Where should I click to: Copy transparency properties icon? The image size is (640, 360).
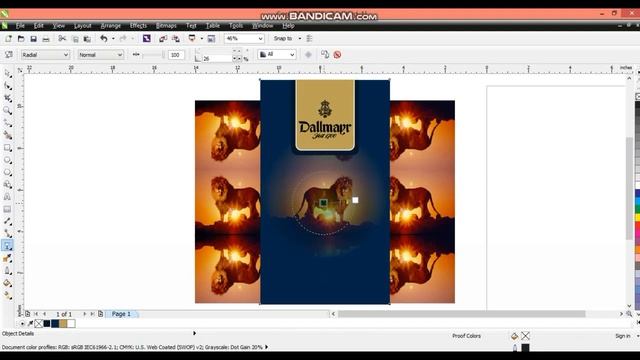pyautogui.click(x=325, y=54)
